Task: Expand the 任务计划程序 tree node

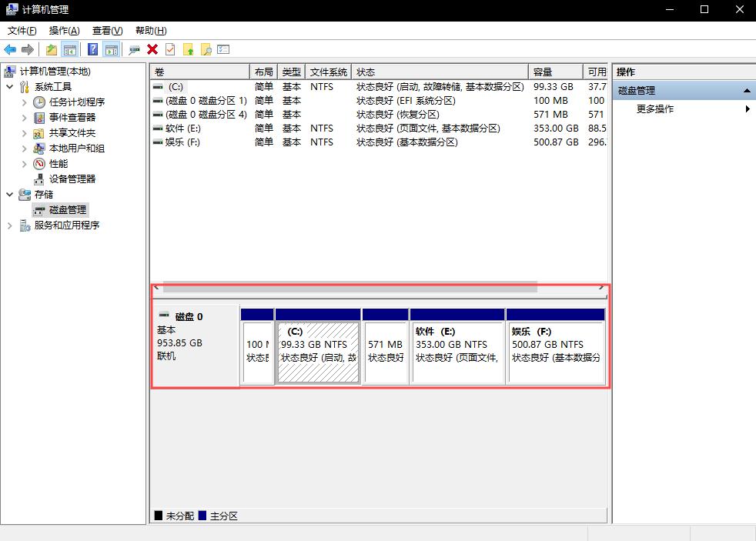Action: click(24, 102)
